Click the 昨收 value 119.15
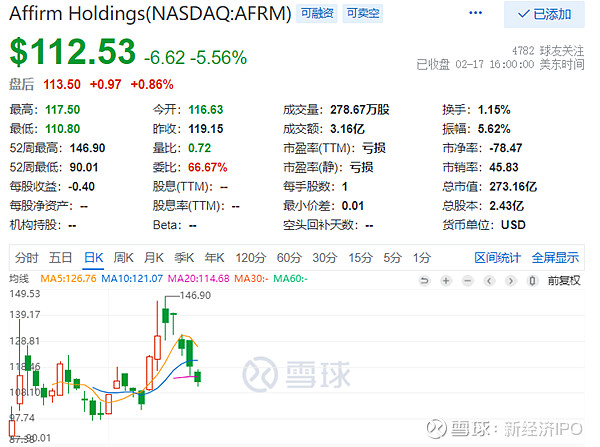Viewport: 600px width, 447px height. click(x=205, y=129)
